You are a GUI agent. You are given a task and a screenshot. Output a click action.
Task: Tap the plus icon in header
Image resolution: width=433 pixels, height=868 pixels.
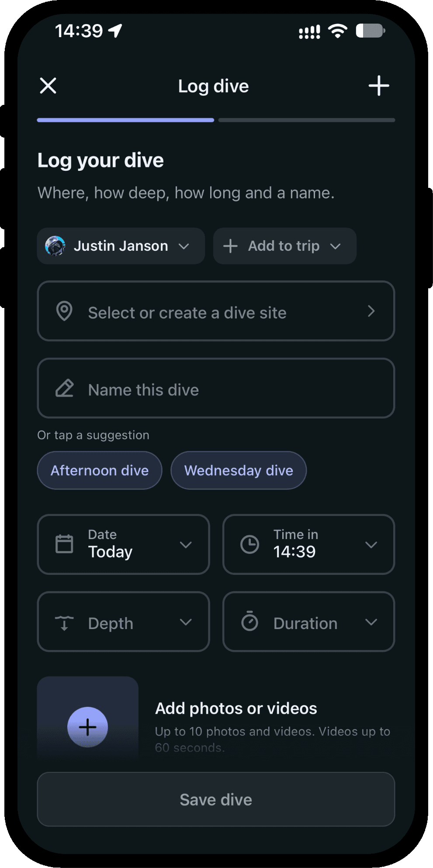click(379, 86)
